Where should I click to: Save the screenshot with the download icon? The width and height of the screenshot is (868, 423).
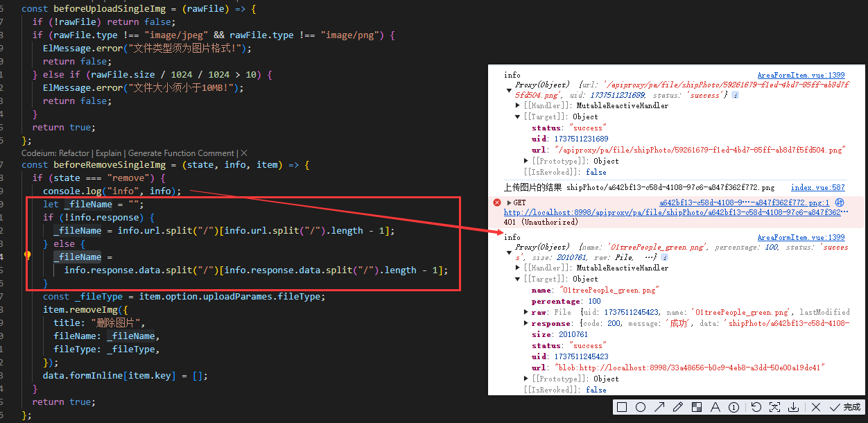794,407
